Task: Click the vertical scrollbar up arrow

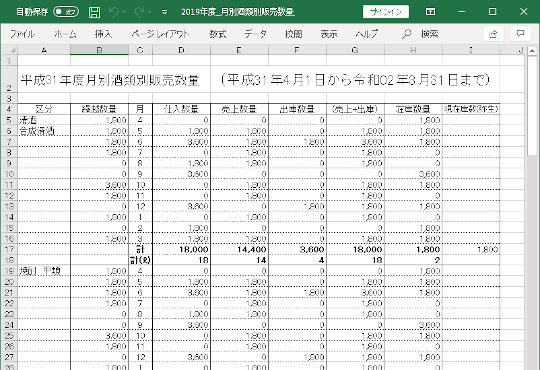Action: tap(532, 51)
